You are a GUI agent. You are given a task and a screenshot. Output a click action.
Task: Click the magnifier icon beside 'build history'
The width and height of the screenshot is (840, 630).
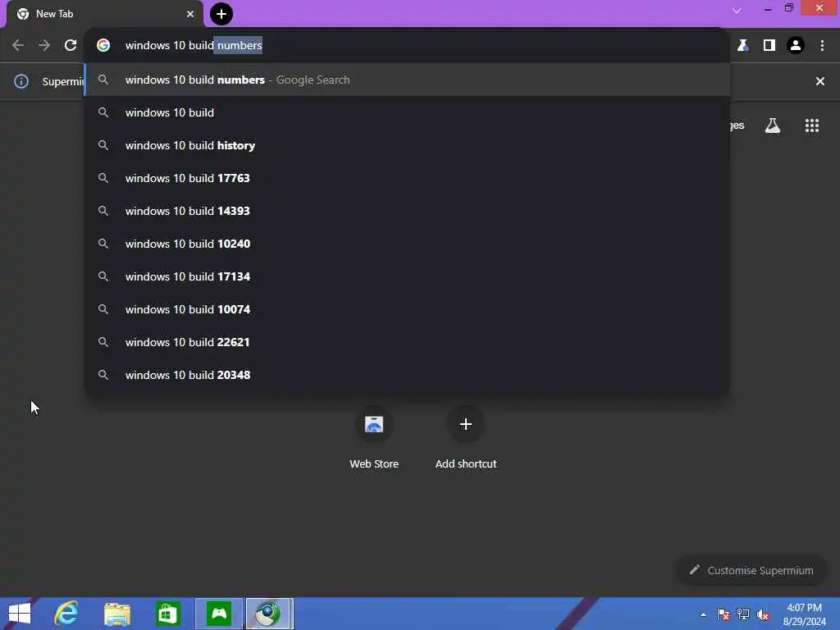pos(103,145)
